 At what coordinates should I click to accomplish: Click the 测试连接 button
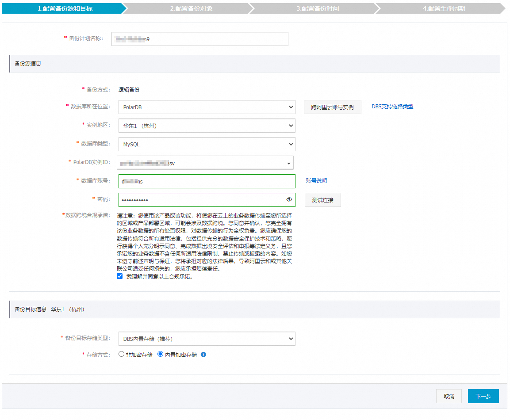(322, 200)
